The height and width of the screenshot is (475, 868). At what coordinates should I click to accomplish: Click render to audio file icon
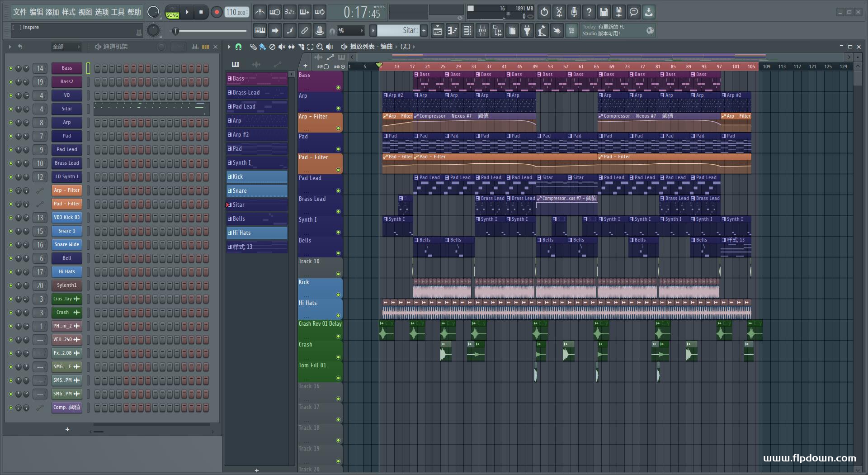point(619,12)
